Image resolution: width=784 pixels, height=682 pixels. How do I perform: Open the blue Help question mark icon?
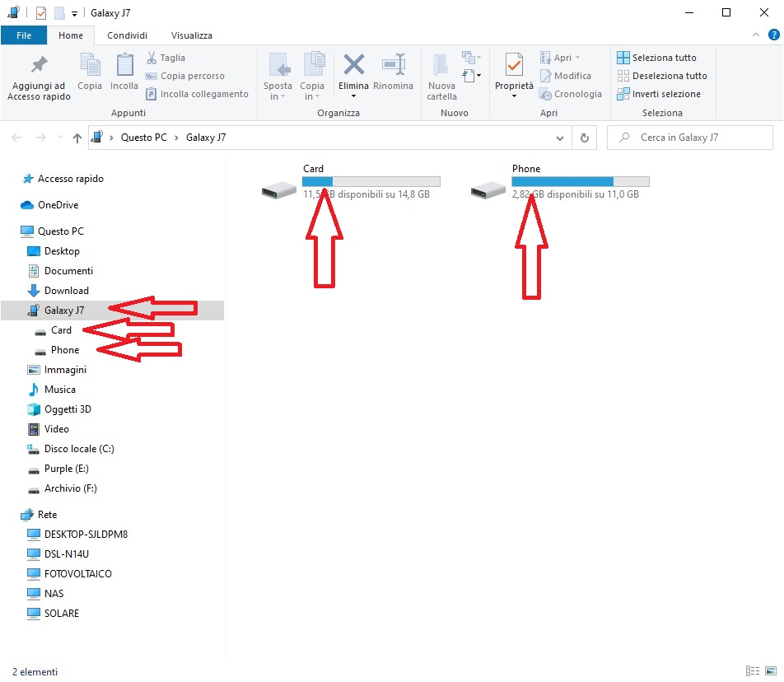tap(773, 35)
